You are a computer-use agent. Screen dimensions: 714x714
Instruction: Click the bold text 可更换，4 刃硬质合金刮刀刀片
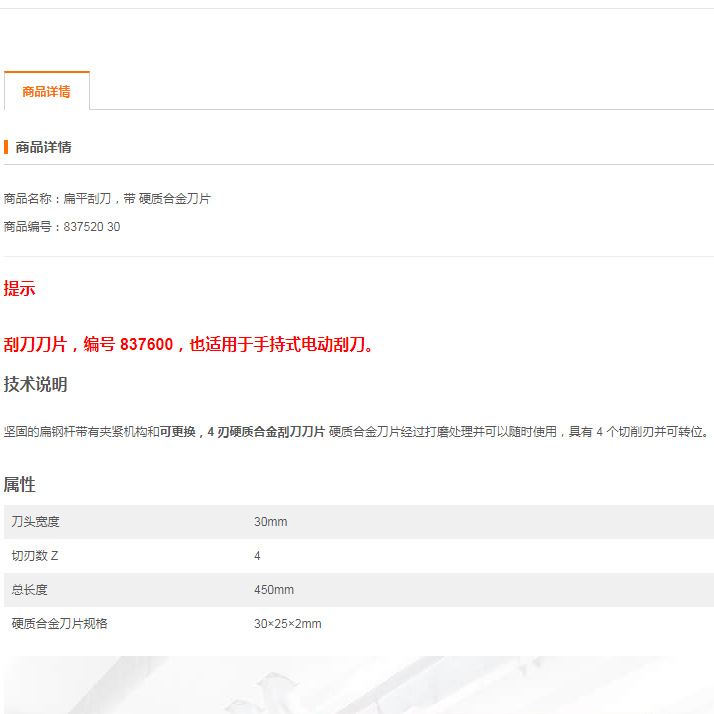(242, 431)
